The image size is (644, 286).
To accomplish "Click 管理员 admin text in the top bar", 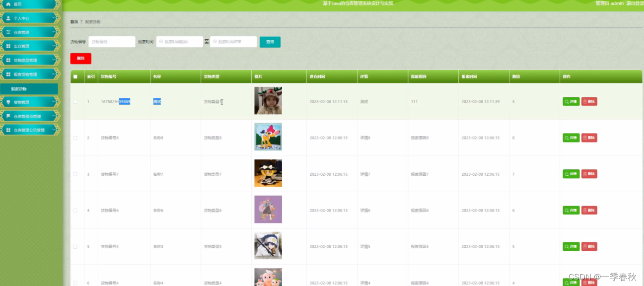I will (x=609, y=3).
